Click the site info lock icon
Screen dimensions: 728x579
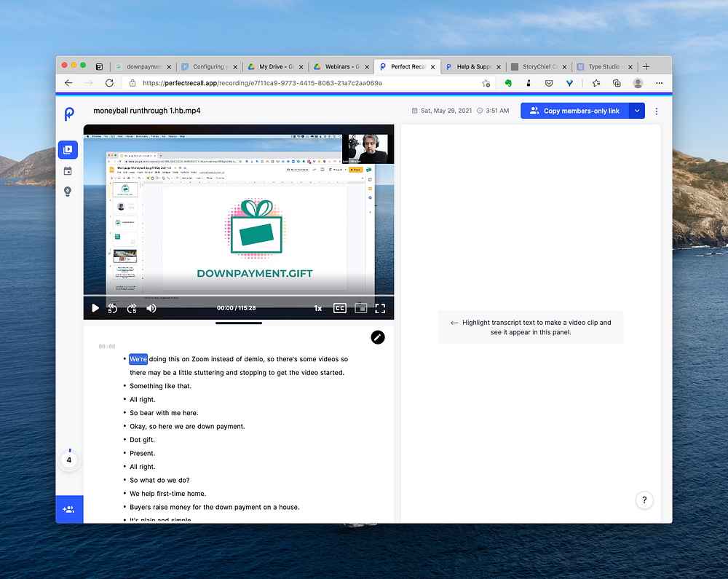132,83
